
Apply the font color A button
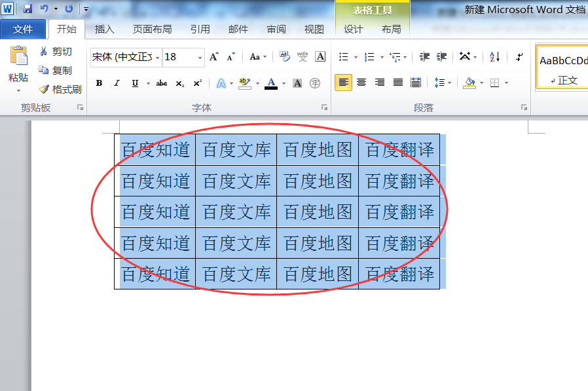tap(271, 83)
